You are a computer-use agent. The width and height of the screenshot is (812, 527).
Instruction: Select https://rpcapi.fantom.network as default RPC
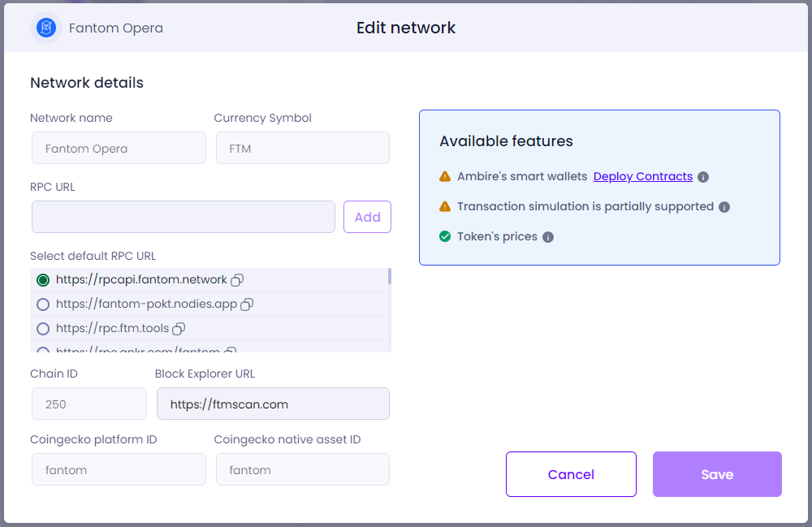[x=43, y=280]
